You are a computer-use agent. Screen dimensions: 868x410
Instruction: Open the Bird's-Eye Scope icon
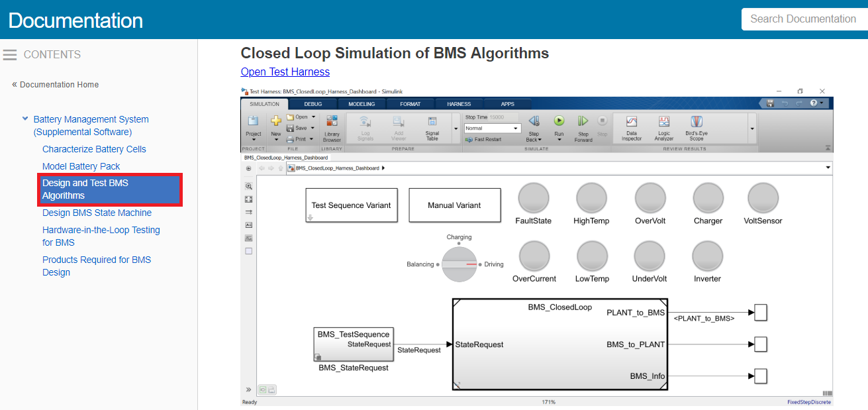click(x=697, y=123)
